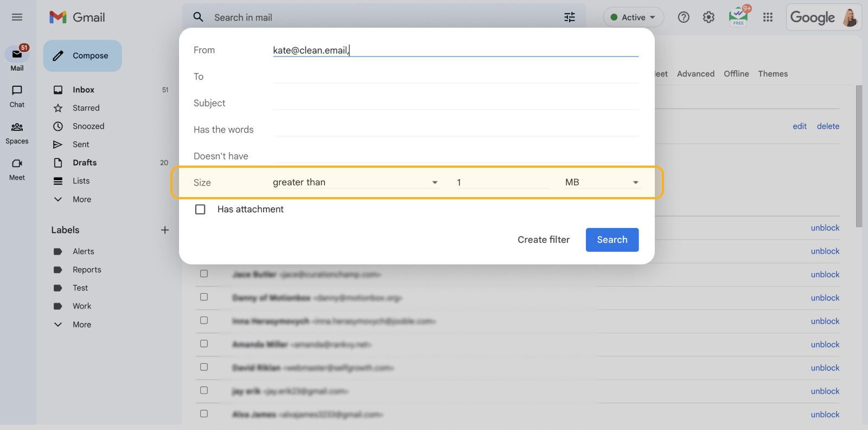
Task: Switch to the Advanced settings tab
Action: coord(695,74)
